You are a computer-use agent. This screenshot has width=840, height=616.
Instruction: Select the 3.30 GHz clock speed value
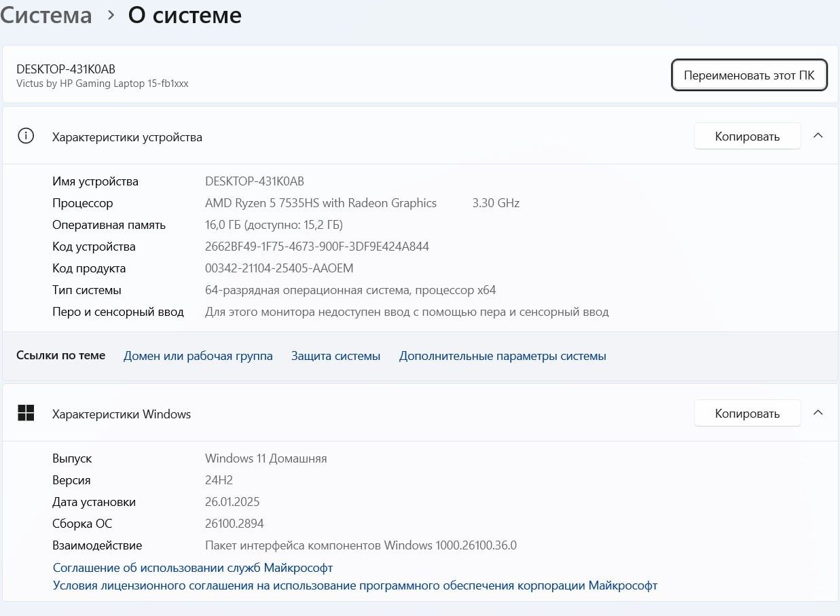pyautogui.click(x=496, y=203)
